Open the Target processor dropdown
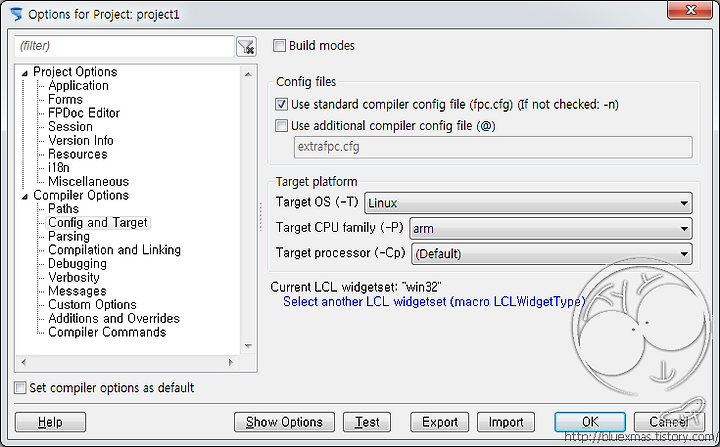Image resolution: width=720 pixels, height=447 pixels. pos(551,254)
